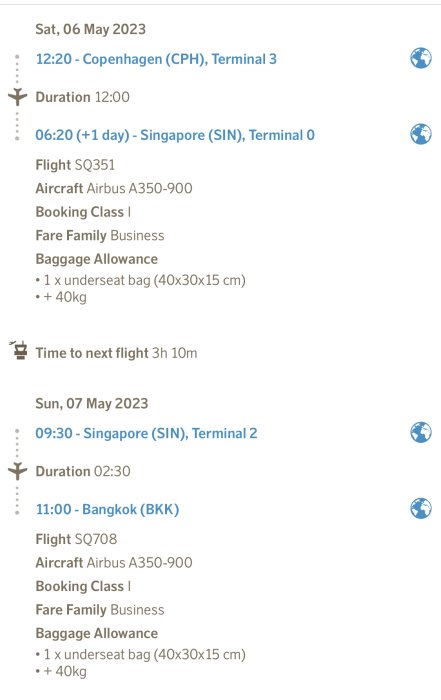Open the 06:20 Singapore (SIN) Terminal 0 link

click(x=175, y=135)
